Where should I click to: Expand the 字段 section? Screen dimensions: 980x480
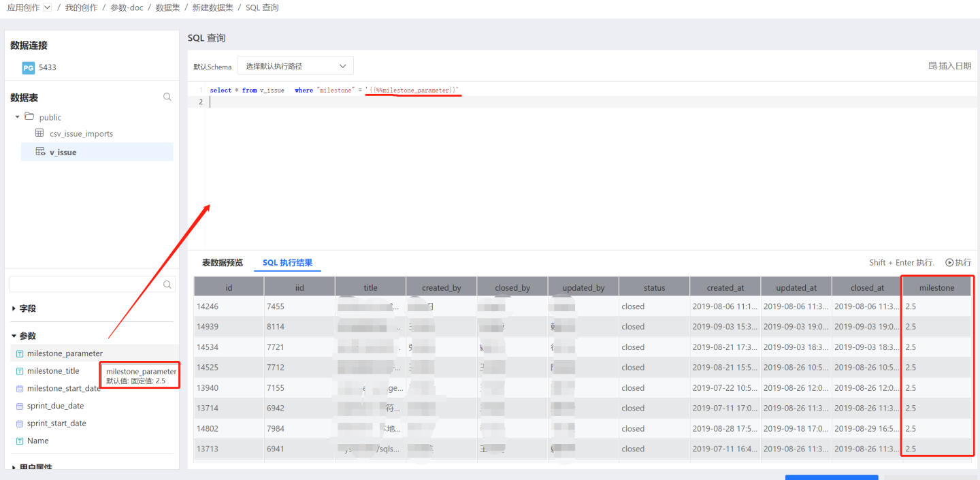click(14, 308)
